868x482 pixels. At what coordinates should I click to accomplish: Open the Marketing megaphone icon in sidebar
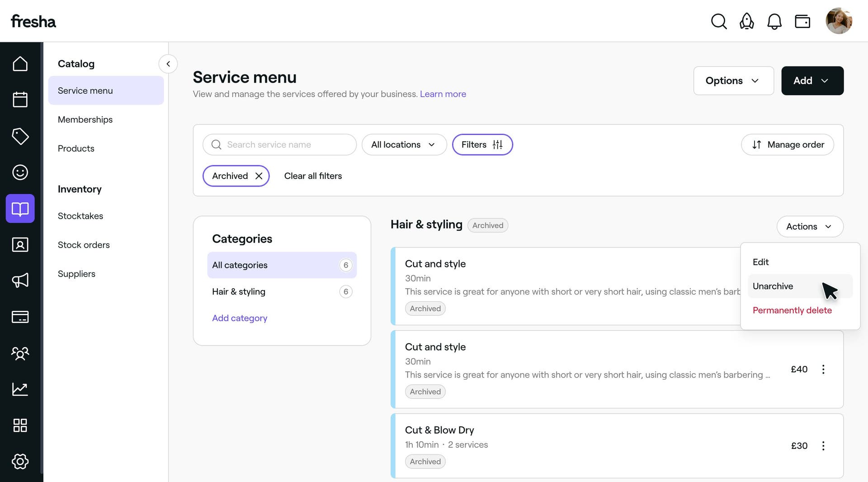click(x=20, y=281)
